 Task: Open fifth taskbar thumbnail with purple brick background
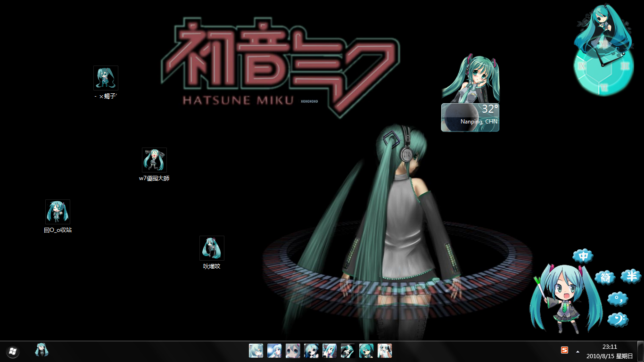pos(330,351)
